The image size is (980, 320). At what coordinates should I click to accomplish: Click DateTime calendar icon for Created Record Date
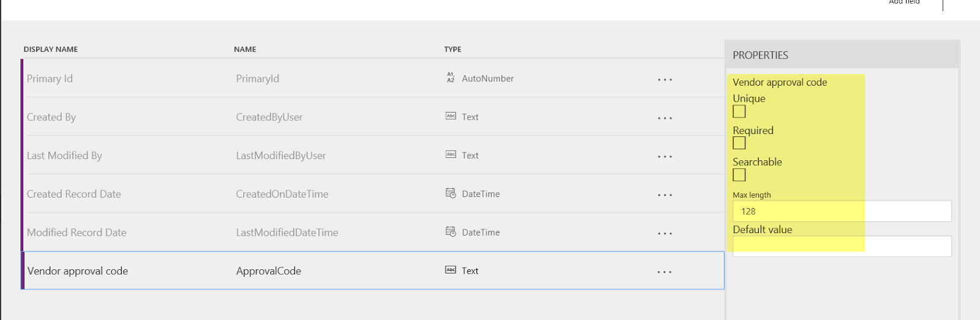point(451,193)
